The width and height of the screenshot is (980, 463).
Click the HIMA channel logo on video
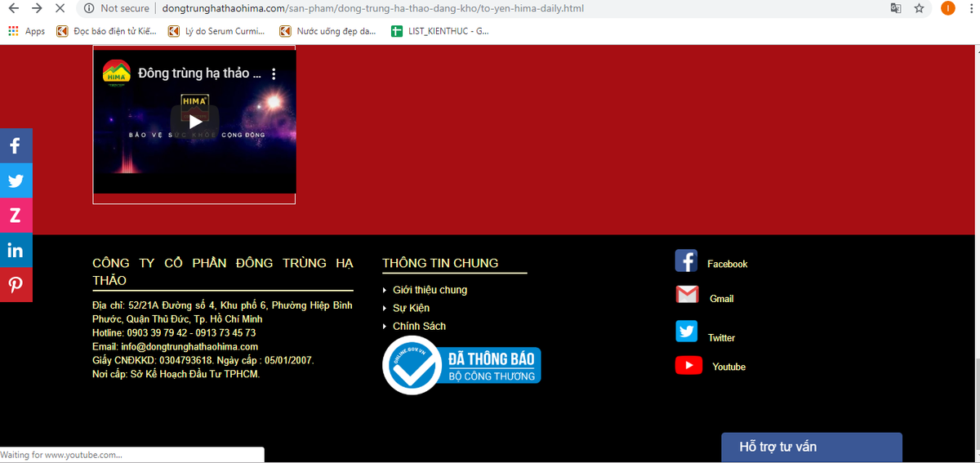pos(116,73)
